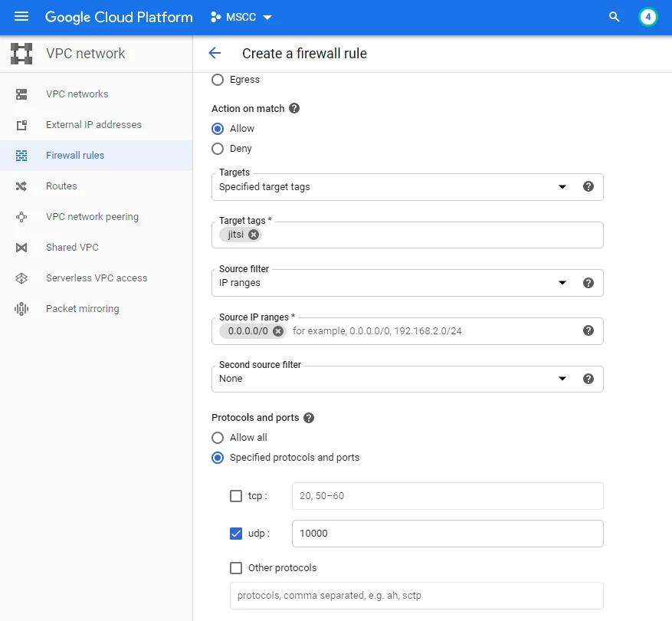Image resolution: width=672 pixels, height=621 pixels.
Task: Click the MSCC project icon
Action: point(216,17)
